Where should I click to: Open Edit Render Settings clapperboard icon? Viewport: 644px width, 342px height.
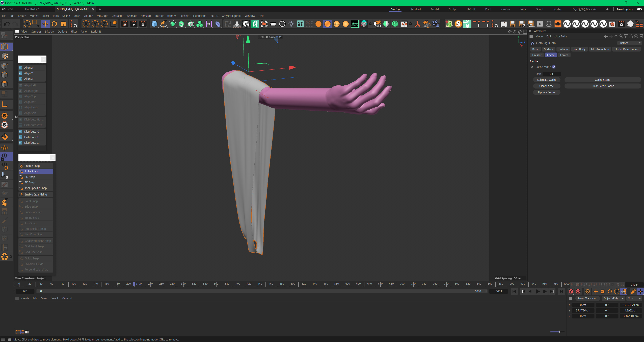tap(143, 24)
